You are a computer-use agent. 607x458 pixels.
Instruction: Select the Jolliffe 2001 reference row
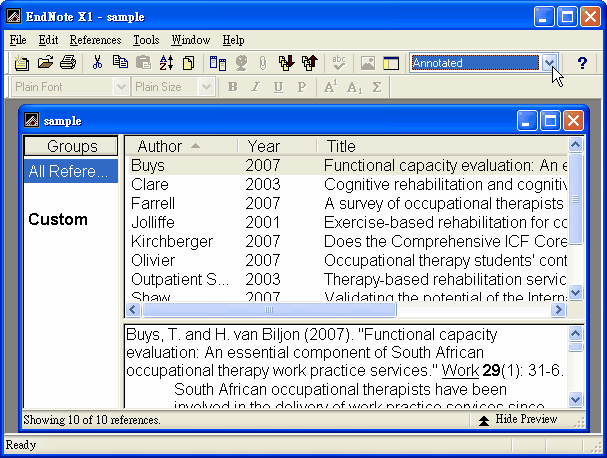348,222
